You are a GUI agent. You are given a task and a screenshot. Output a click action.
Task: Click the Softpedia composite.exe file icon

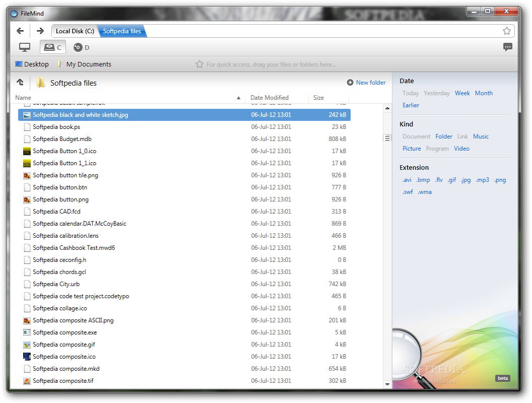(x=27, y=332)
